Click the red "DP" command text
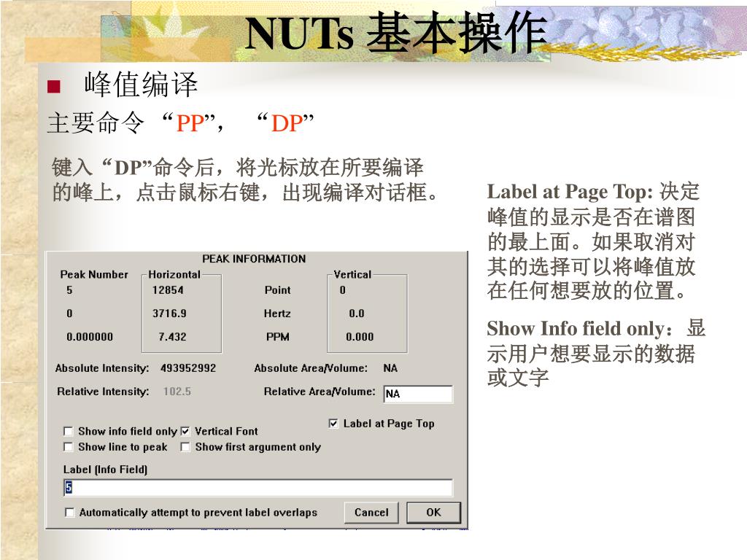This screenshot has width=747, height=560. coord(286,122)
